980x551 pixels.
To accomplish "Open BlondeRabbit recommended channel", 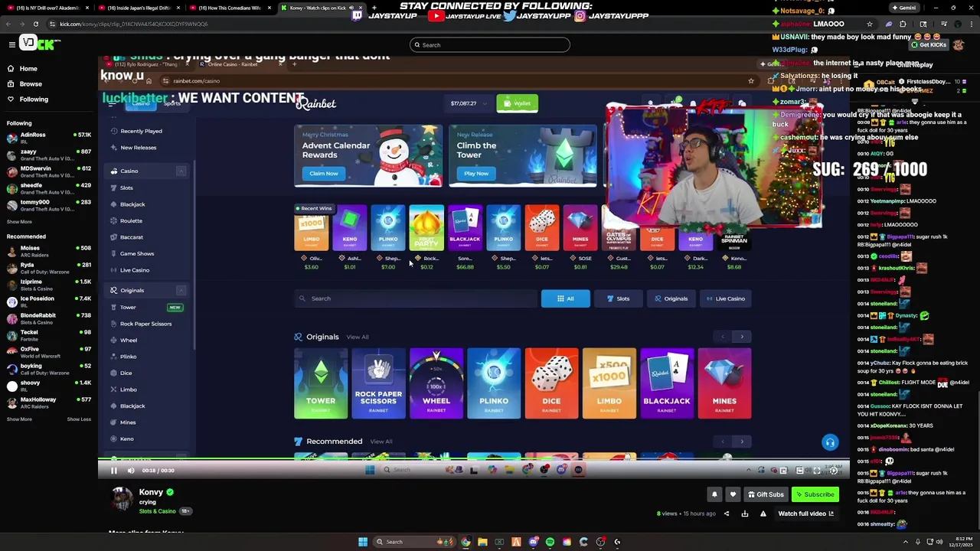I will click(49, 318).
